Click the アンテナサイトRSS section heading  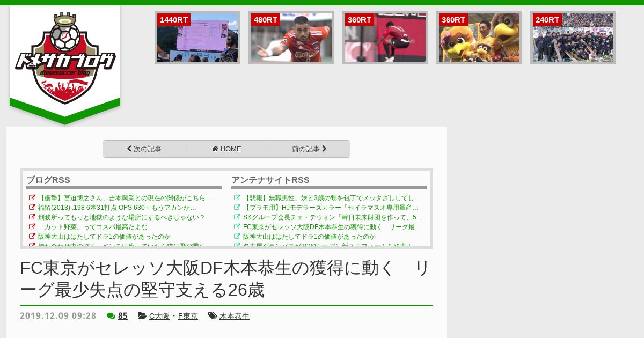point(270,180)
